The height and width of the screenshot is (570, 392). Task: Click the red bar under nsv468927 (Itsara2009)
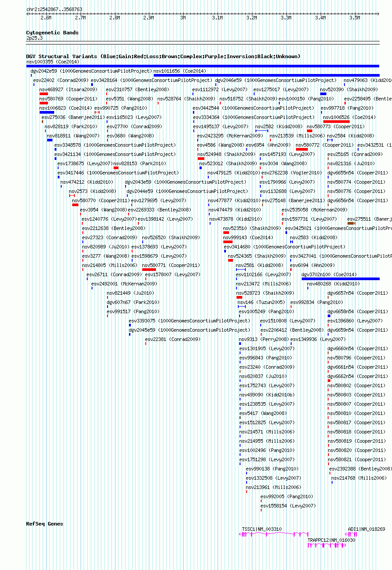[x=44, y=94]
